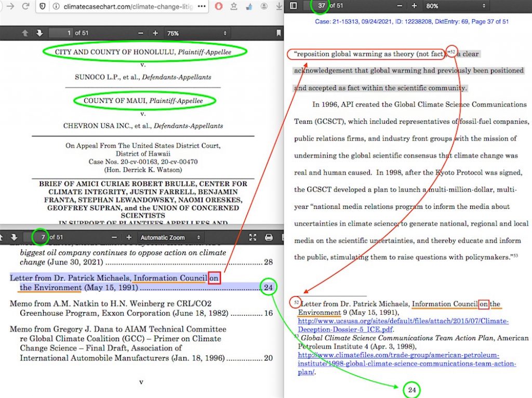Bookmark this page with the star icon
The image size is (532, 398).
click(234, 7)
